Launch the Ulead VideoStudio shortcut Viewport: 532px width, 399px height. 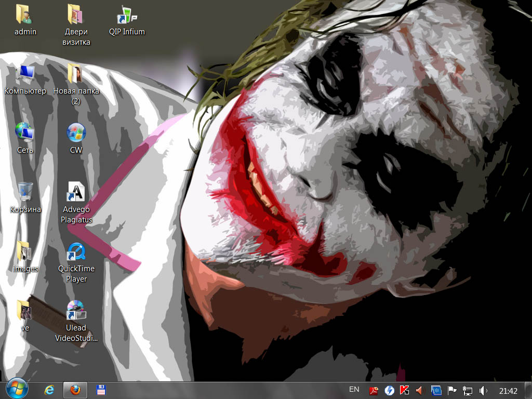tap(76, 321)
